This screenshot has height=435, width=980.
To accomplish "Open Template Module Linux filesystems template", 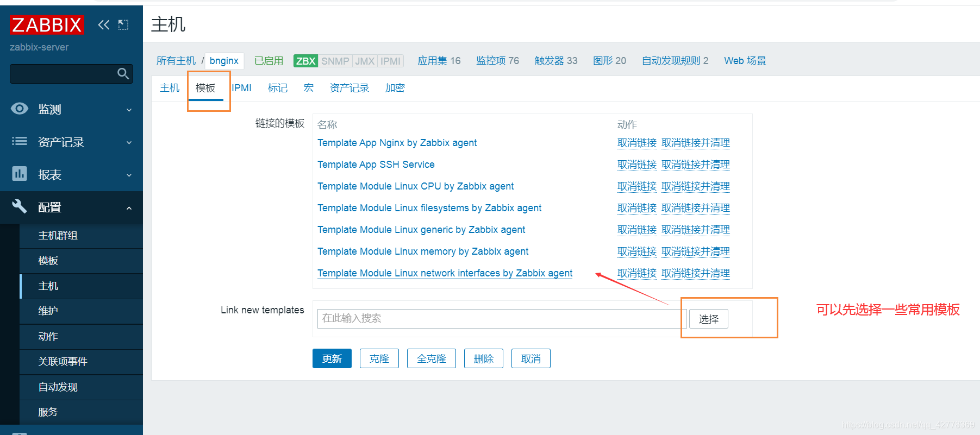I will (429, 208).
